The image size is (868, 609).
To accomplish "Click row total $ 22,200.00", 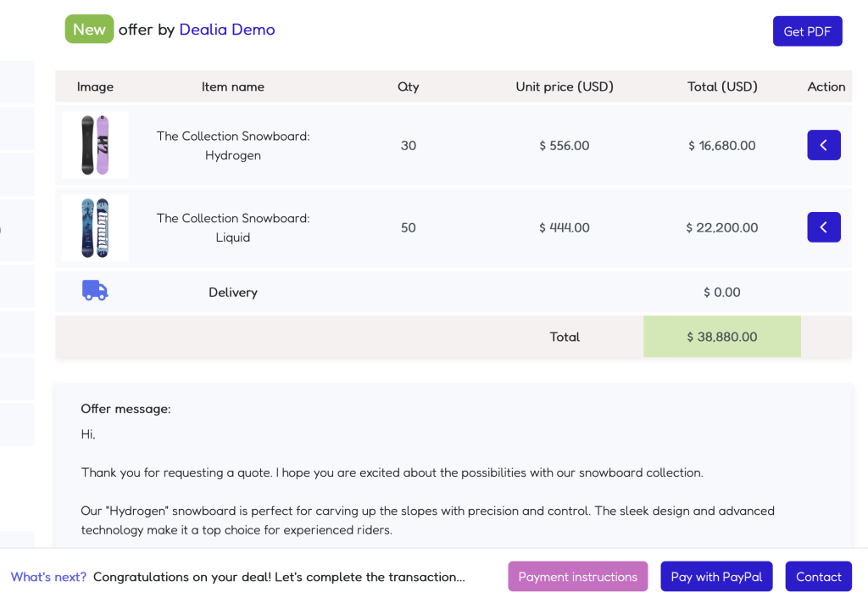I will [722, 228].
